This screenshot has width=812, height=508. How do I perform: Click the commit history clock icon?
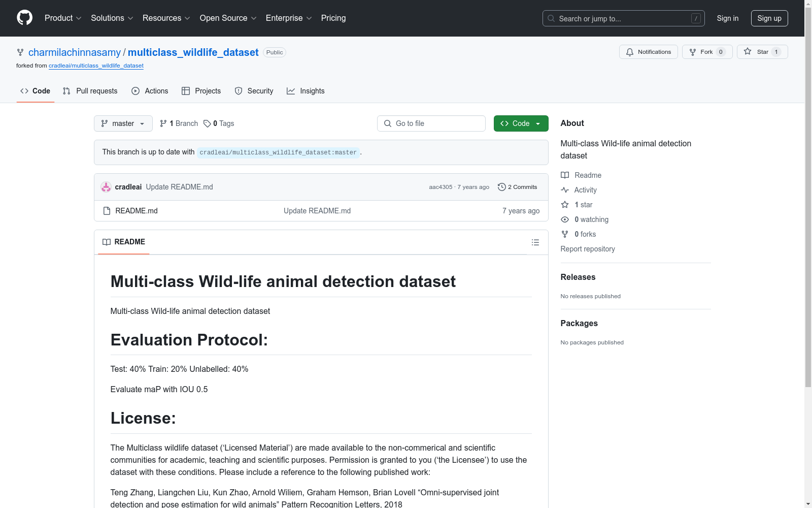click(501, 187)
